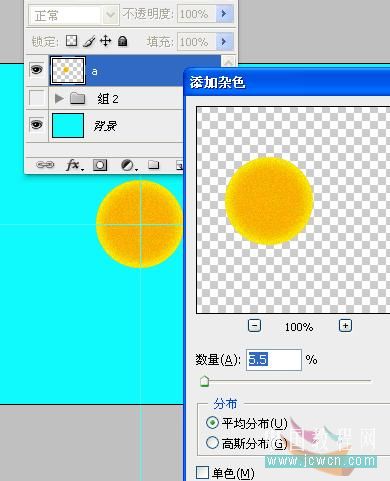Select 平均分布(U) radio button
This screenshot has width=390, height=481.
212,423
